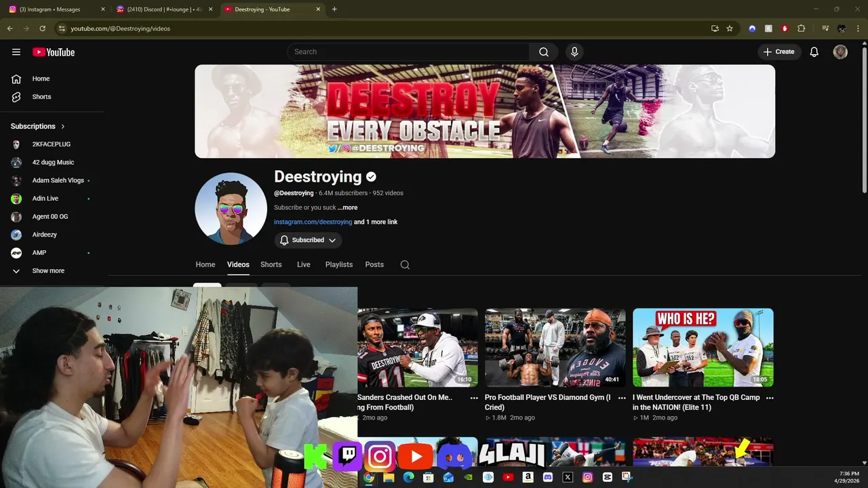
Task: Click the blue round extension icon
Action: 752,28
